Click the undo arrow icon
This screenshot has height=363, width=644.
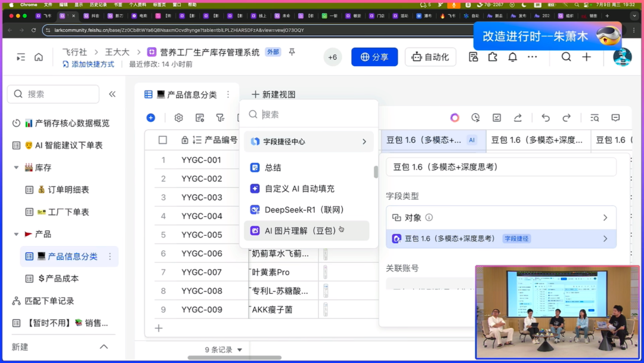tap(545, 118)
